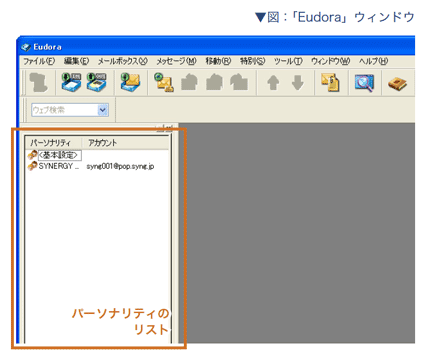430x362 pixels.
Task: Click the Reply All toolbar icon
Action: pos(214,82)
